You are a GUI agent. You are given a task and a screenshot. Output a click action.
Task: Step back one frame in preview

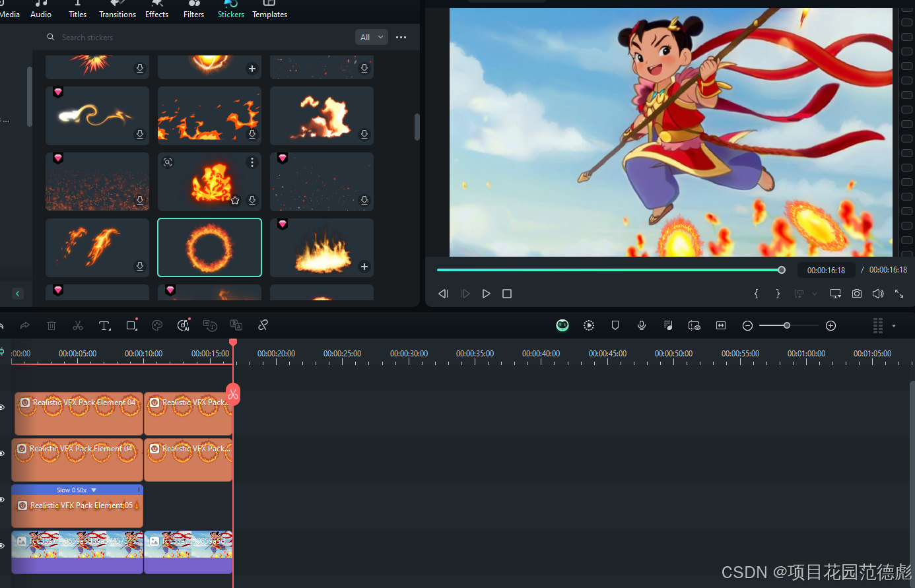[x=444, y=294]
